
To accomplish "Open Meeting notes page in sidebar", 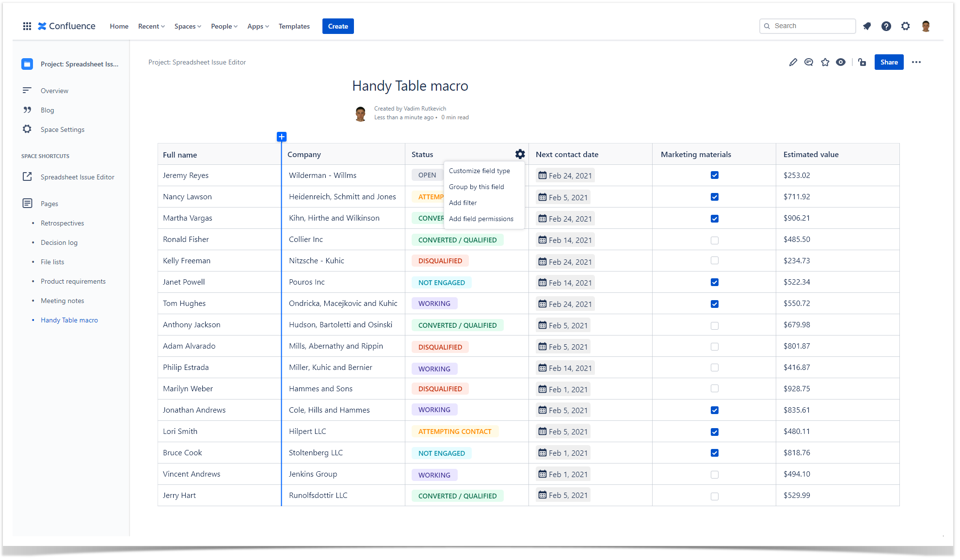I will 62,301.
